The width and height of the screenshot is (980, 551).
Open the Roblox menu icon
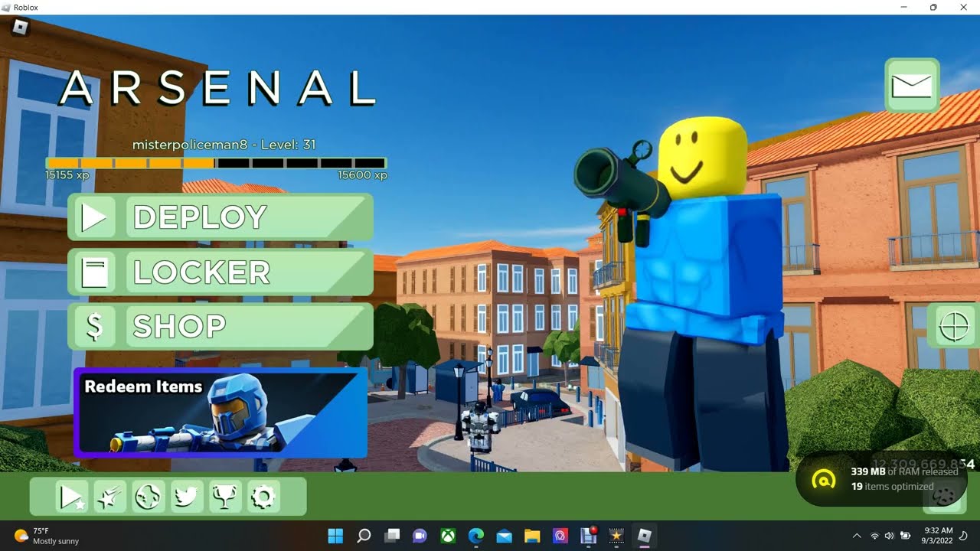(x=21, y=28)
